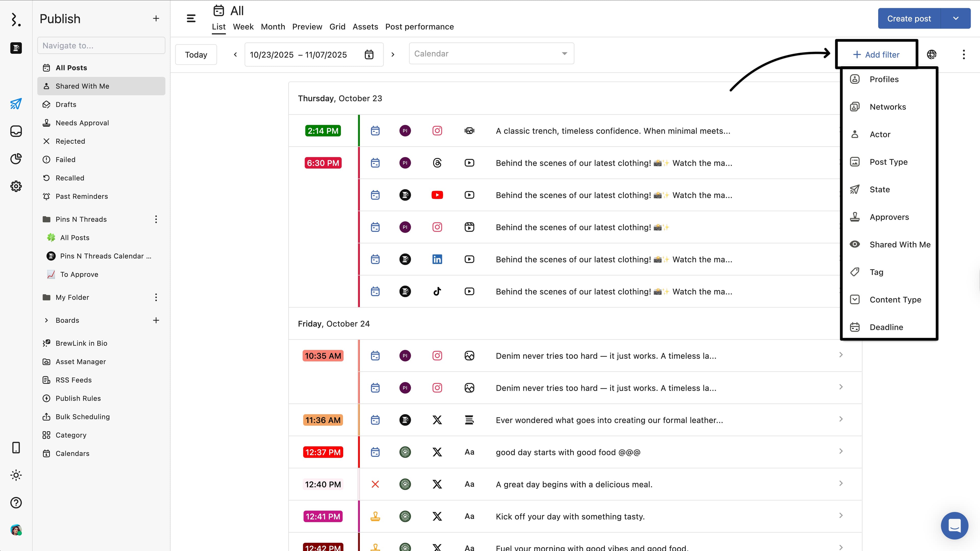Open the date range calendar picker icon
This screenshot has height=551, width=980.
[369, 54]
